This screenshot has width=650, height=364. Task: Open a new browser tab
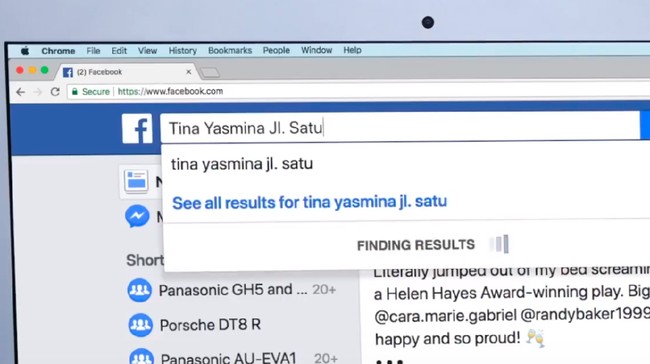[x=210, y=73]
